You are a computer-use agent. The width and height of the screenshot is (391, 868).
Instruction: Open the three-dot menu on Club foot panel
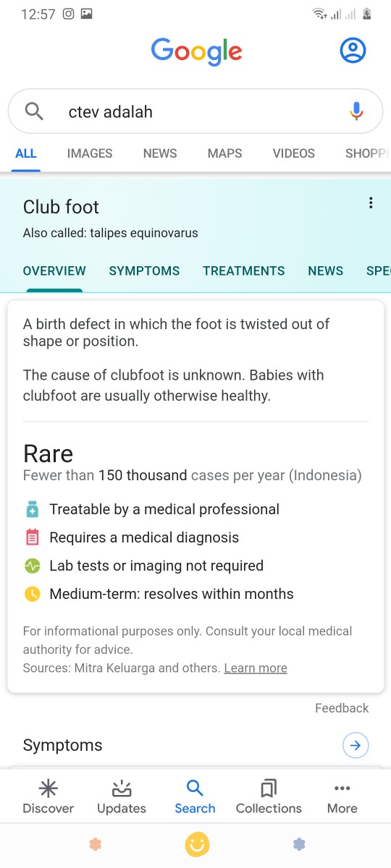pos(371,203)
